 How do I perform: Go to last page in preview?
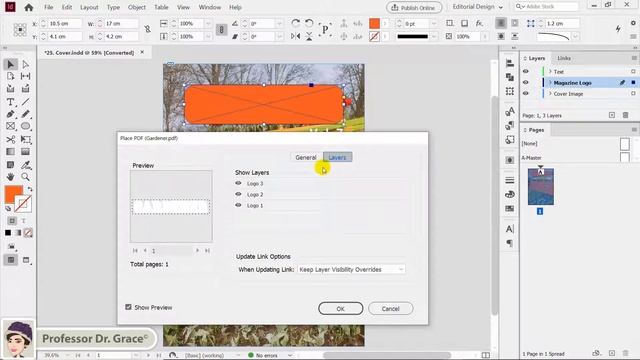coord(207,250)
